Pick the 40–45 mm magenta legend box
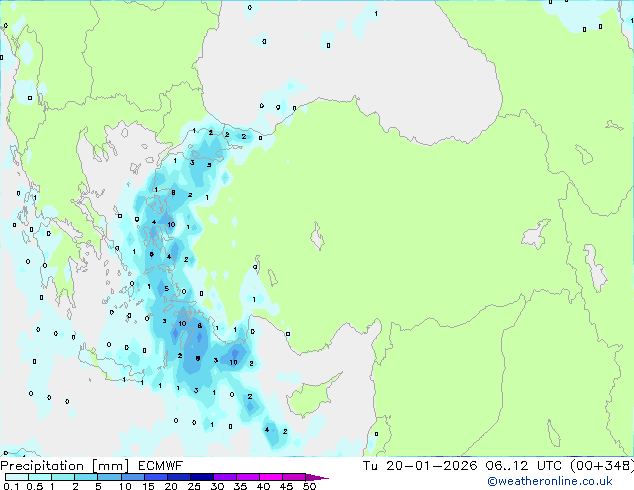Viewport: 634px width, 490px height. (271, 477)
